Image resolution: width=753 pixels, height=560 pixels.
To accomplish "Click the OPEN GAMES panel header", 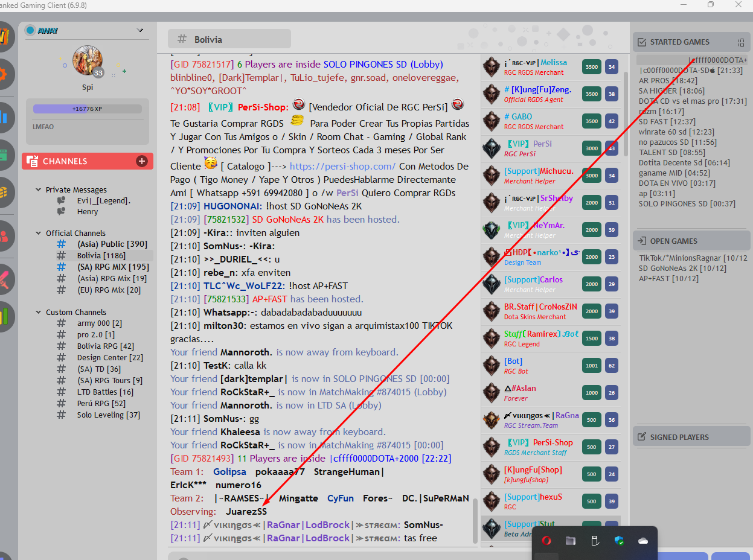I will click(x=691, y=241).
